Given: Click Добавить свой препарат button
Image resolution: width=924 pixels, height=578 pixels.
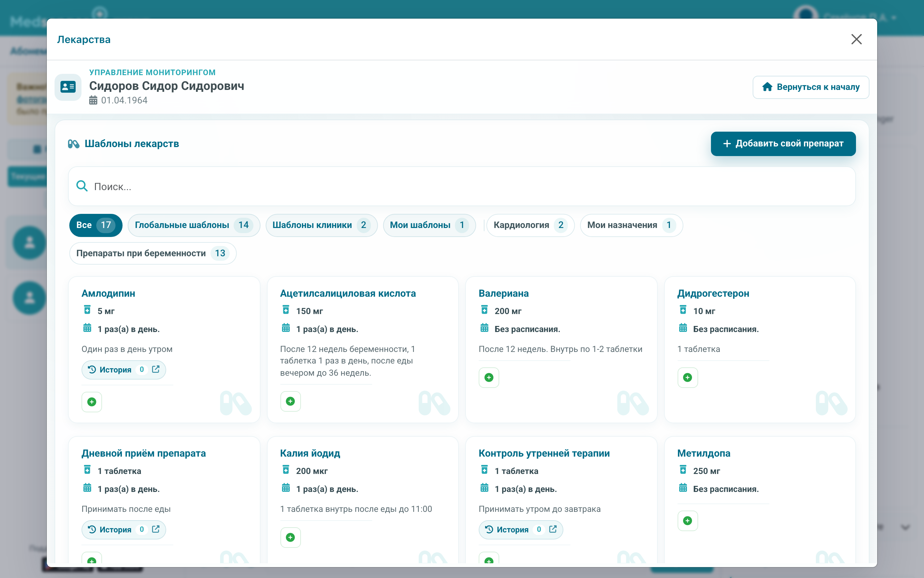Looking at the screenshot, I should 783,144.
